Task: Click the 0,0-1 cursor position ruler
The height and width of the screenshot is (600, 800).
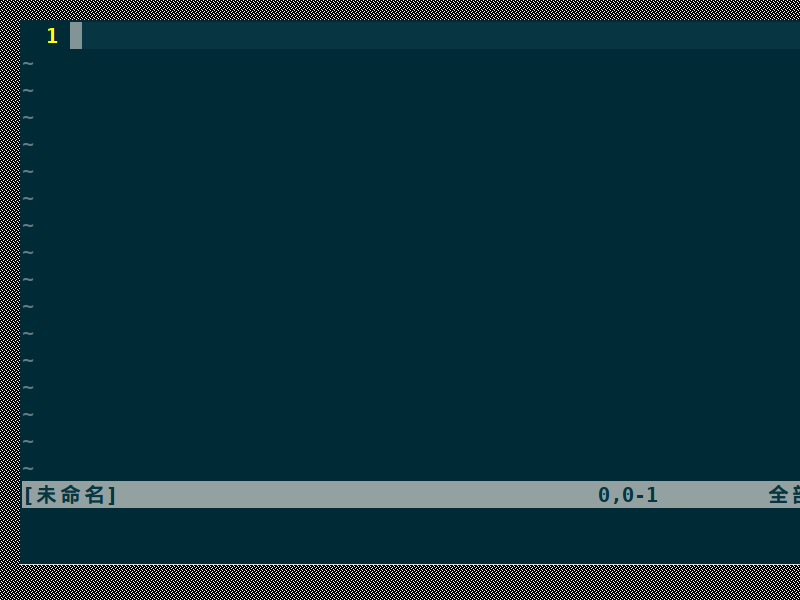Action: (628, 495)
